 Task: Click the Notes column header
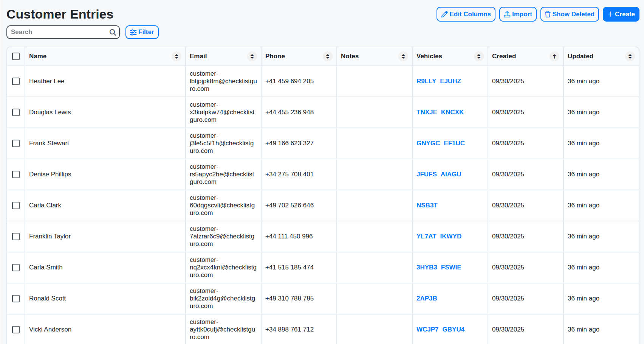pyautogui.click(x=350, y=56)
